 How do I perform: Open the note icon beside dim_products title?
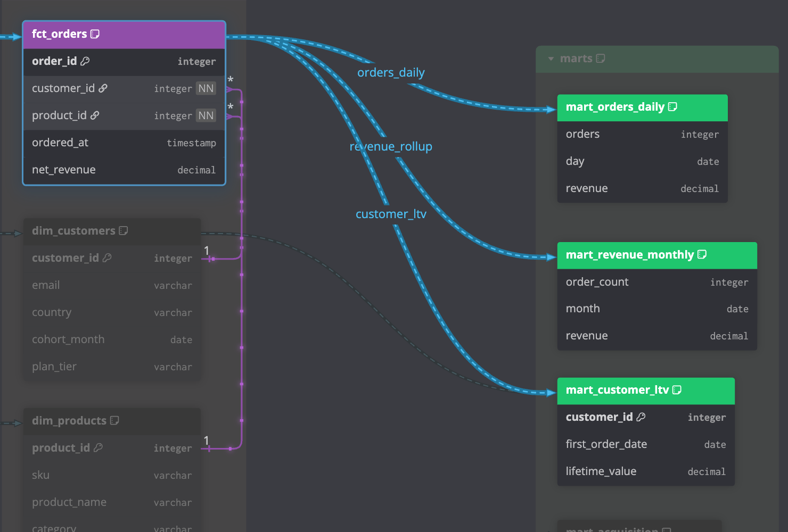point(114,421)
